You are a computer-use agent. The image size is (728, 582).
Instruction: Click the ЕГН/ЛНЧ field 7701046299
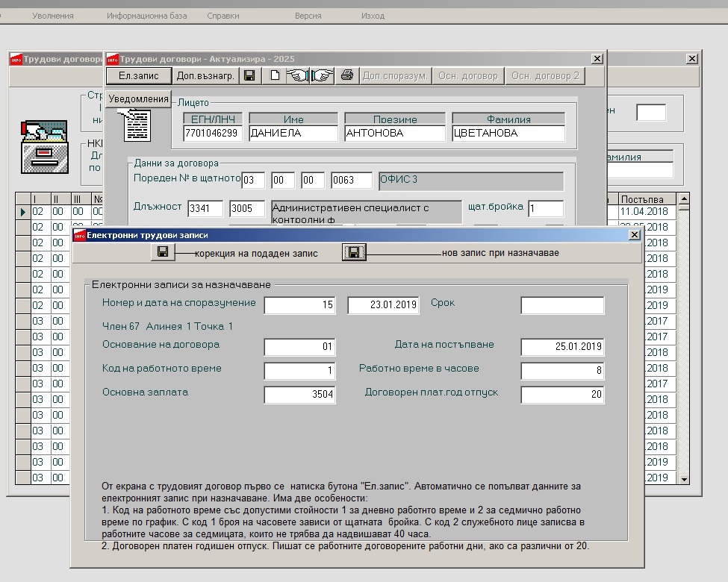[213, 134]
